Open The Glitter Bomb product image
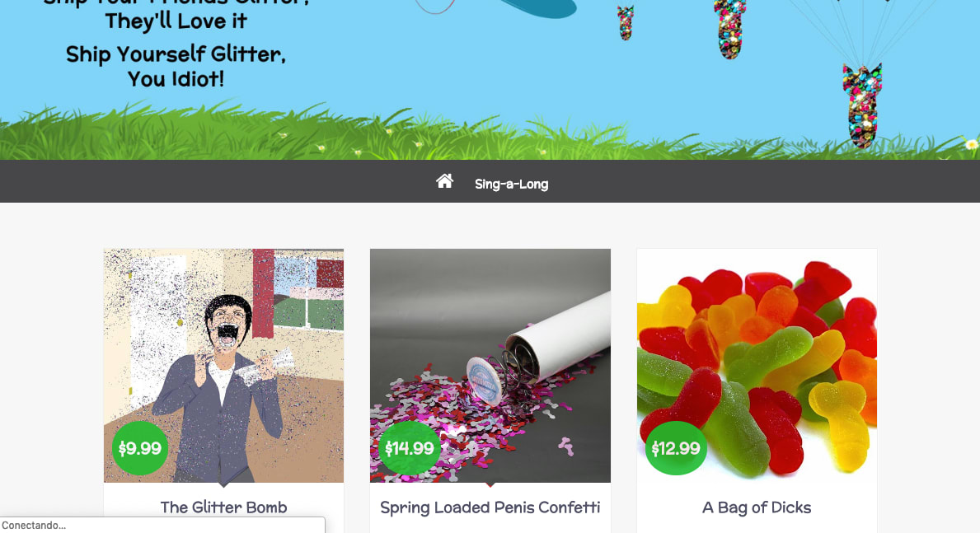The width and height of the screenshot is (980, 533). (223, 366)
